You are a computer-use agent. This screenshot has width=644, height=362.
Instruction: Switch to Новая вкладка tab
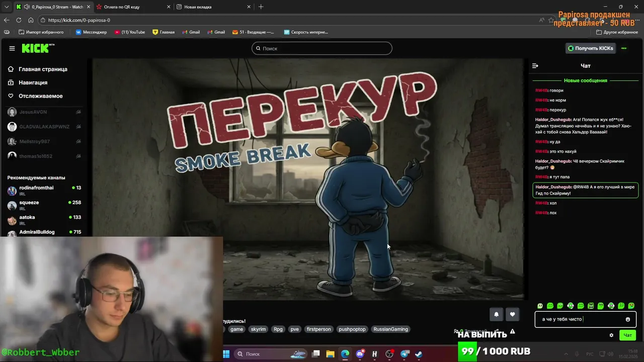214,7
